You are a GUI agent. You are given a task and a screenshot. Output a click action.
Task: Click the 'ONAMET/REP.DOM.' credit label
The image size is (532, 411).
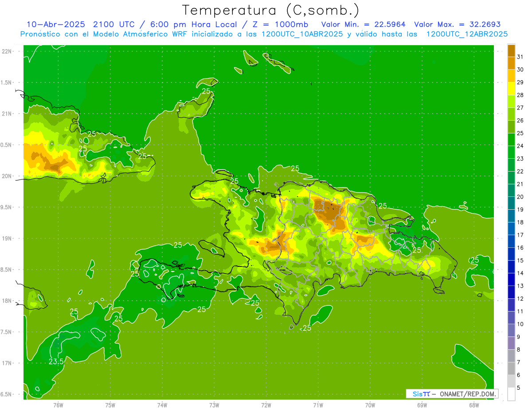tap(468, 394)
